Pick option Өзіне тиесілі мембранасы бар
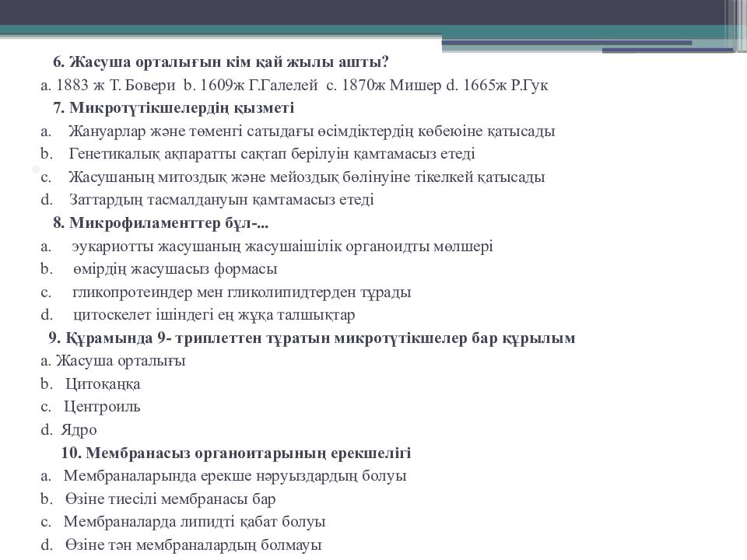747x560 pixels. pos(158,499)
